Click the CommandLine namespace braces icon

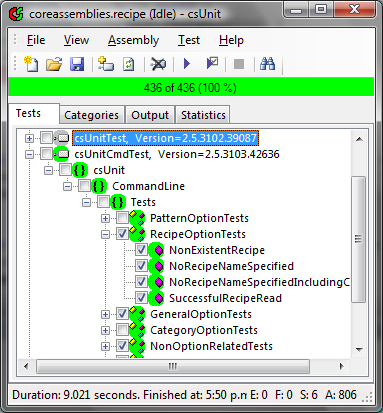click(x=99, y=186)
